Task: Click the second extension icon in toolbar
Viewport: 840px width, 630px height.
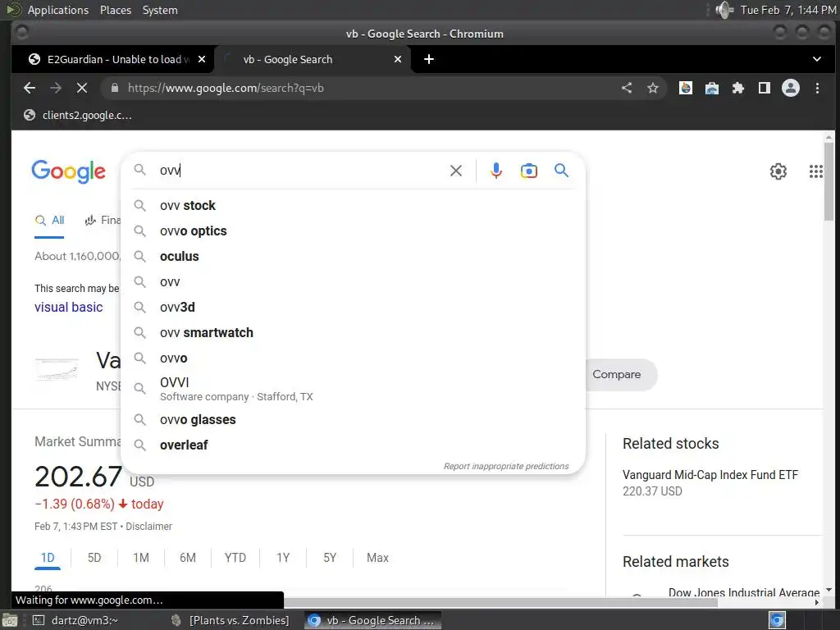Action: click(x=712, y=88)
